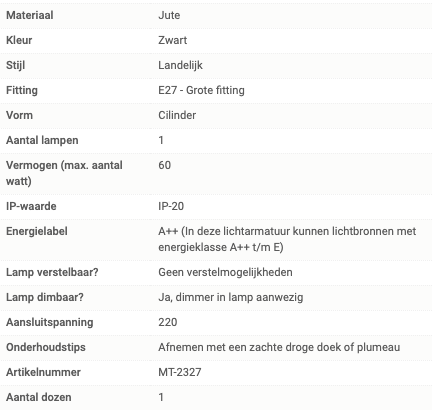
Task: Click the Vermogen (max. aantal watt) label
Action: 64,173
